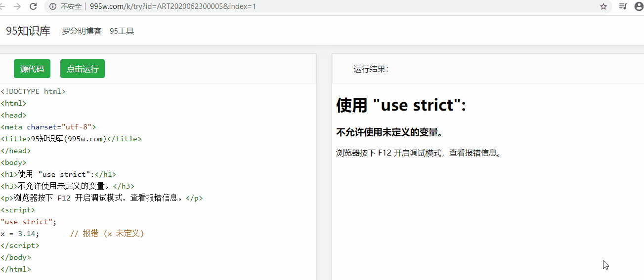Open the browser profile avatar
This screenshot has width=644, height=280.
(639, 6)
